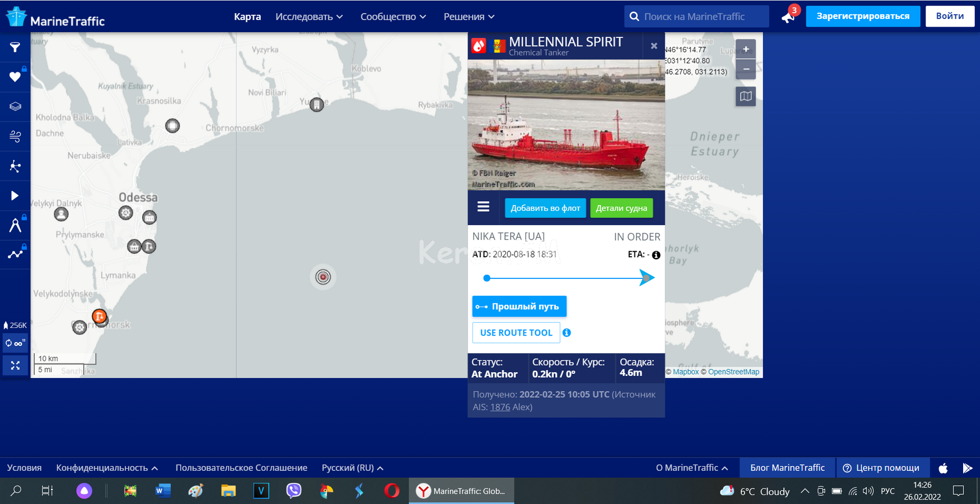The width and height of the screenshot is (980, 504).
Task: Click the MarineTraffic search field
Action: 702,17
